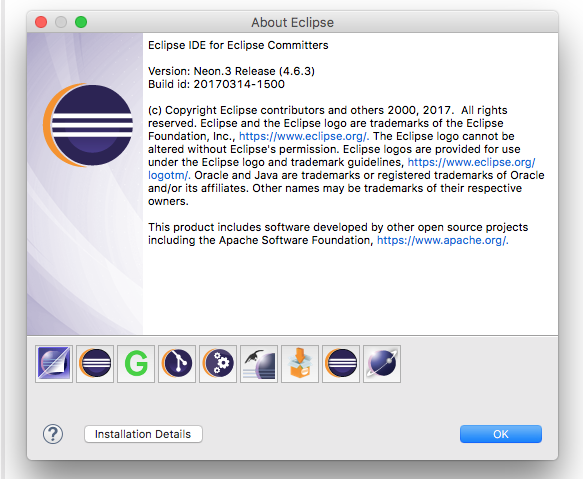This screenshot has height=479, width=583.
Task: Click the 'Version: Neon.3 Release (4.6.3)' text
Action: pyautogui.click(x=231, y=71)
